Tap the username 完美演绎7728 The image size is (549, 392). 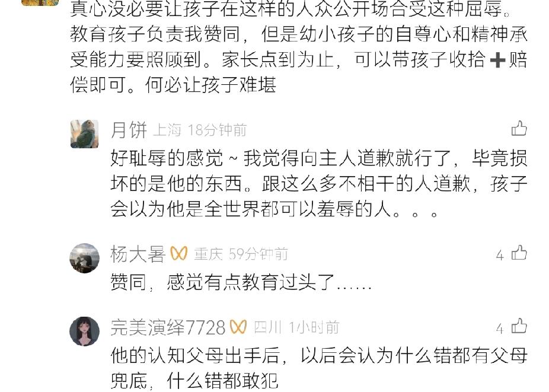tap(168, 327)
